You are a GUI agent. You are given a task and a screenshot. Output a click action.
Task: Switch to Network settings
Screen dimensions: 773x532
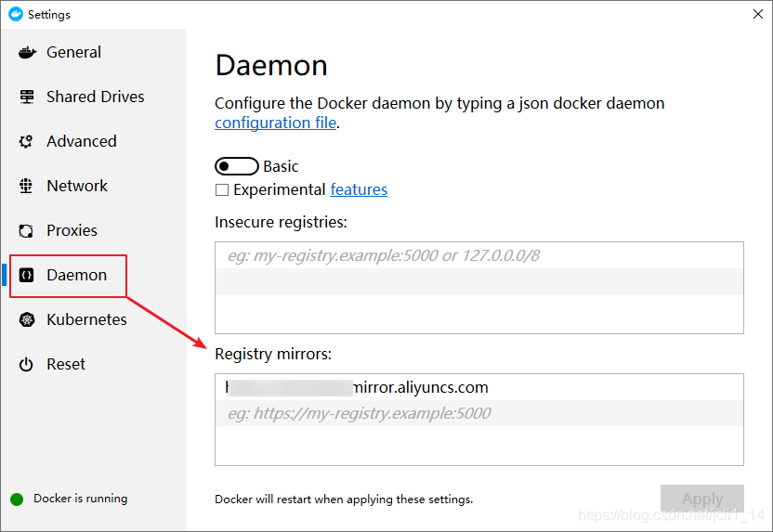tap(77, 186)
